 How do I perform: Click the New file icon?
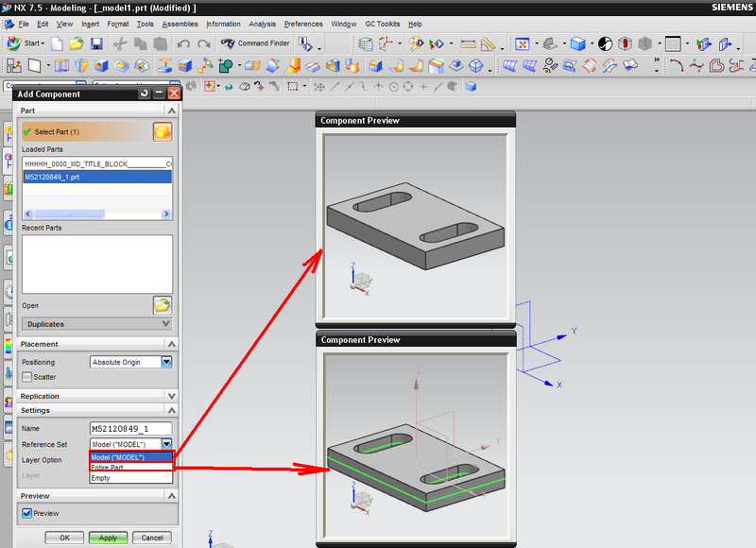click(57, 43)
